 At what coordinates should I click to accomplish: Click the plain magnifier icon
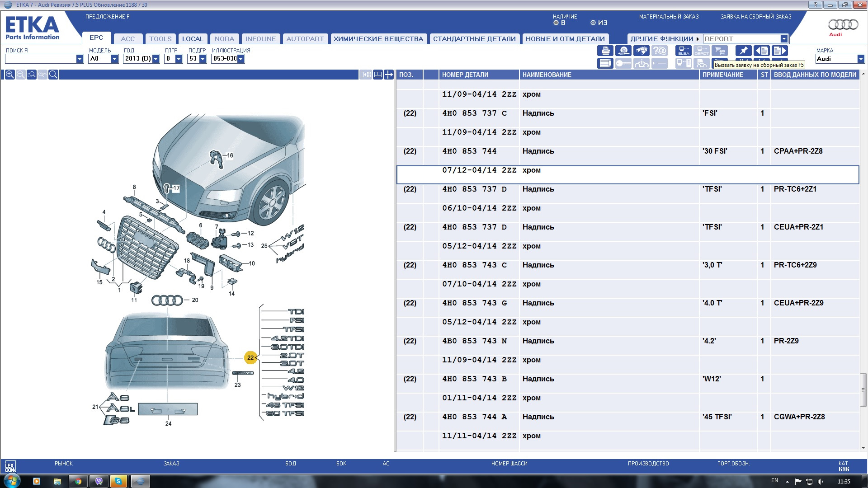tap(53, 75)
